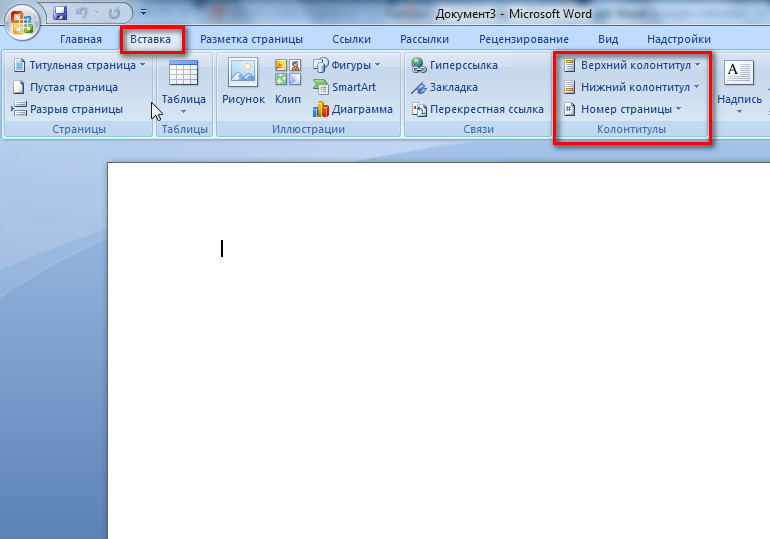This screenshot has width=770, height=539.
Task: Select the Надстройки tab
Action: point(679,39)
